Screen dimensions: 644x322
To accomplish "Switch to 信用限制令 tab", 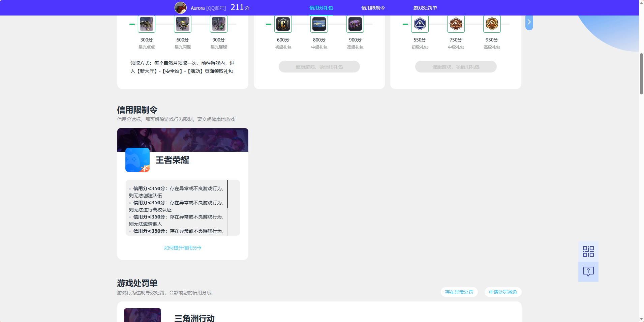I will (373, 8).
